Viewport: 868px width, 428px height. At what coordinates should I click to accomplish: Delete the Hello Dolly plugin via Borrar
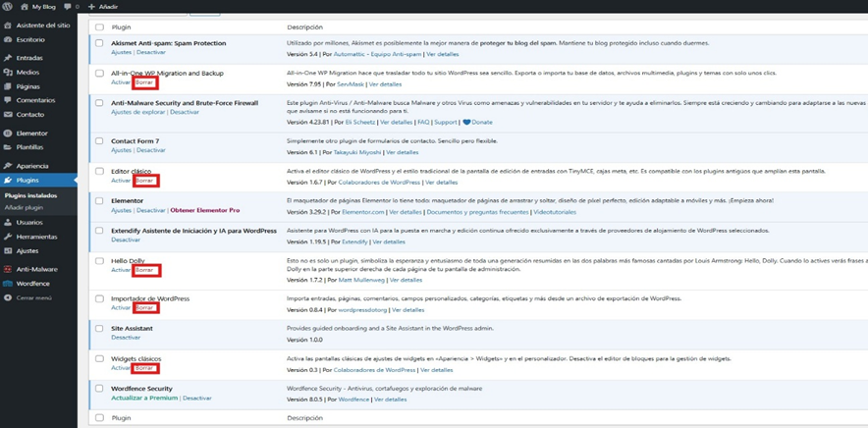coord(145,270)
